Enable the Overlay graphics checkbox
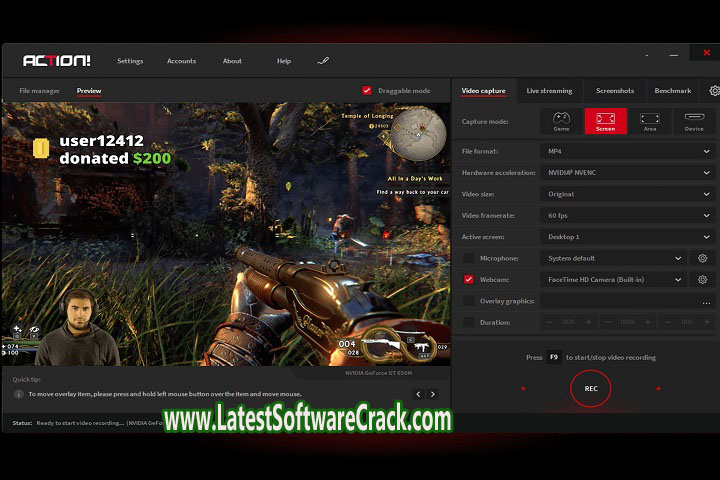 click(x=469, y=301)
